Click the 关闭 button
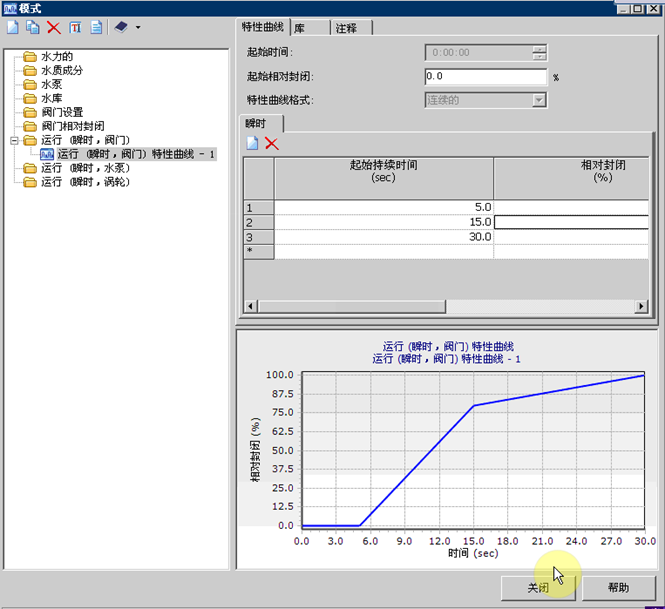Image resolution: width=665 pixels, height=609 pixels. 538,588
